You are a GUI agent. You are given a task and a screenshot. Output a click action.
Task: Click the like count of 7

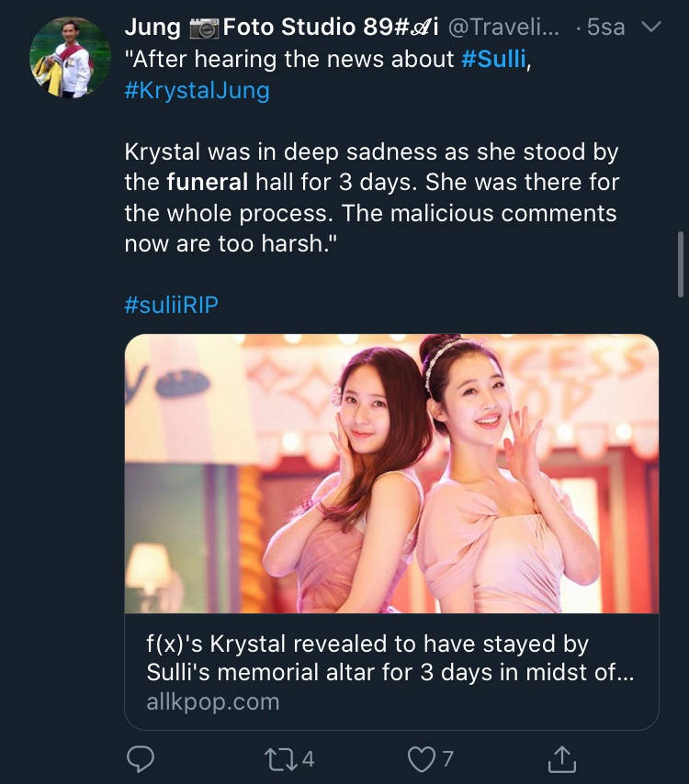pyautogui.click(x=448, y=758)
